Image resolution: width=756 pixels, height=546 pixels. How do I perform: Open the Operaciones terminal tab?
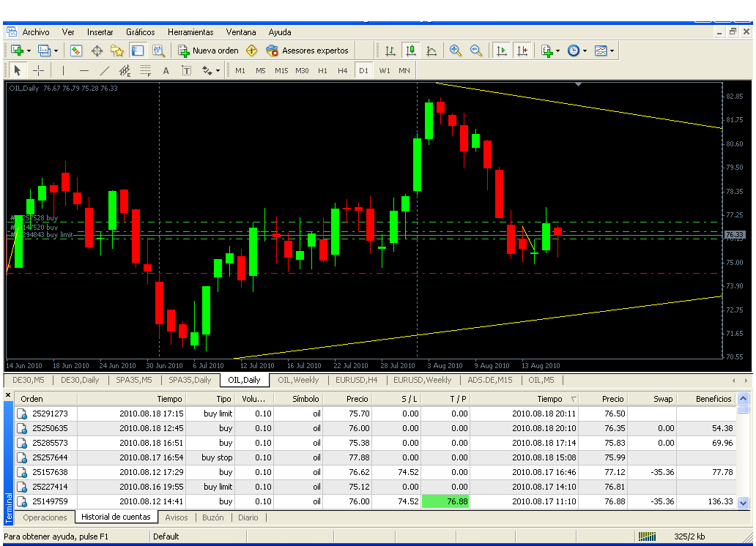(45, 517)
